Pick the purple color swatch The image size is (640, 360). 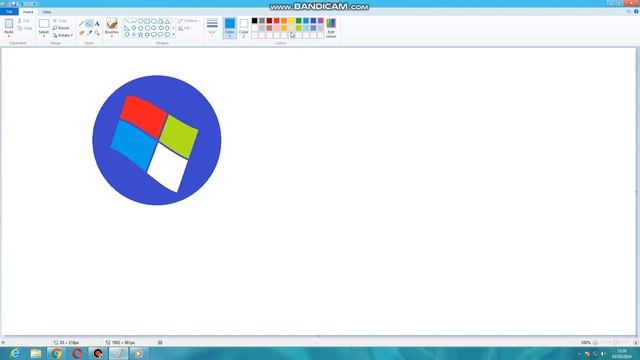[x=321, y=20]
